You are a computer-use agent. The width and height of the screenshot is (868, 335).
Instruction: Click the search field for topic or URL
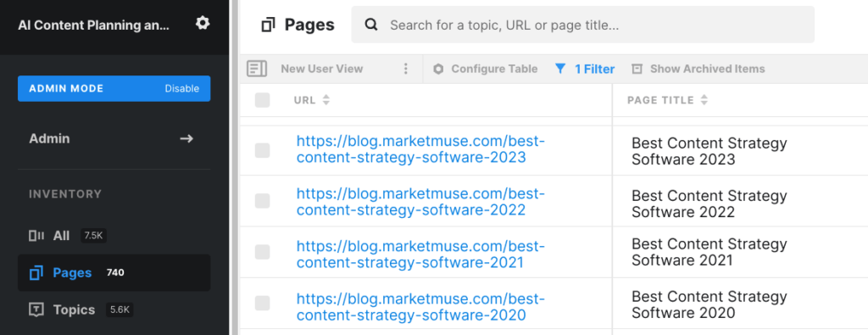[583, 25]
